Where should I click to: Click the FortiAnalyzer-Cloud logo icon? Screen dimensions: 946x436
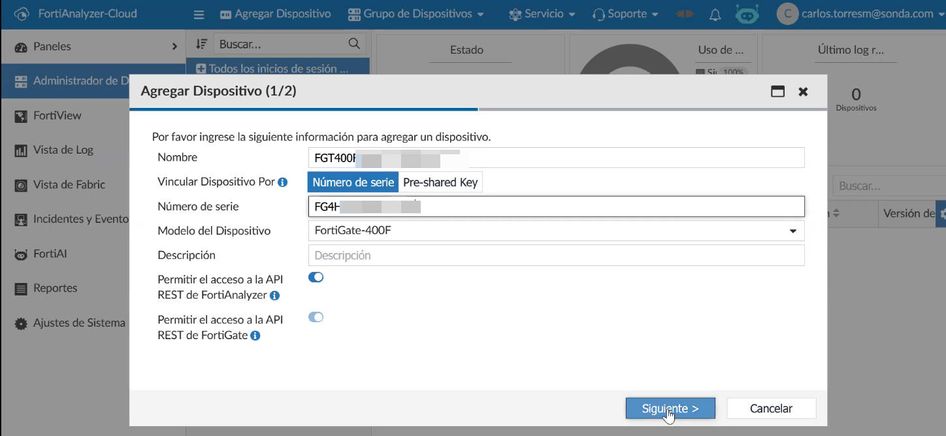tap(22, 14)
